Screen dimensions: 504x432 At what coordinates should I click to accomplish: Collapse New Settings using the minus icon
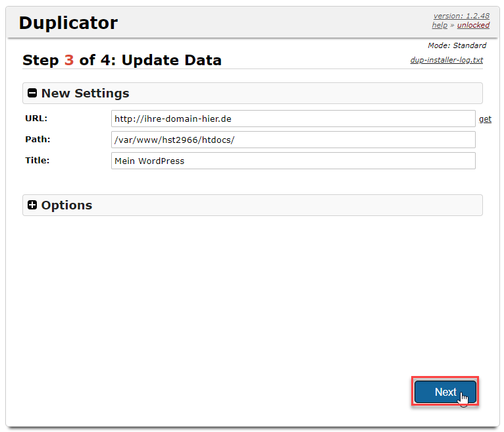tap(32, 94)
